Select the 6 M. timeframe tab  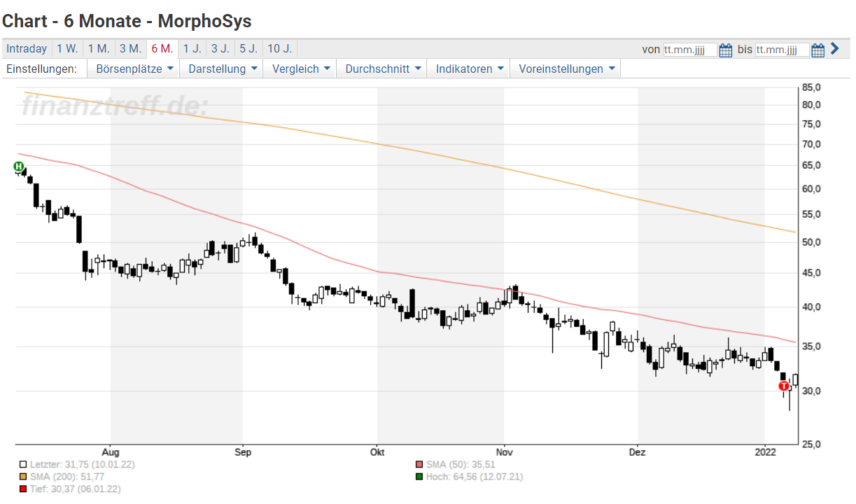click(162, 49)
